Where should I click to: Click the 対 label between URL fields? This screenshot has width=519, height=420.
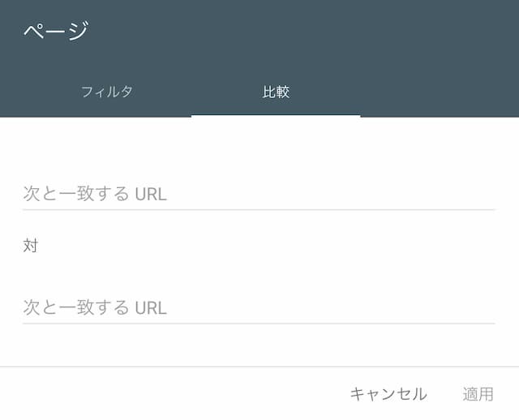[31, 246]
